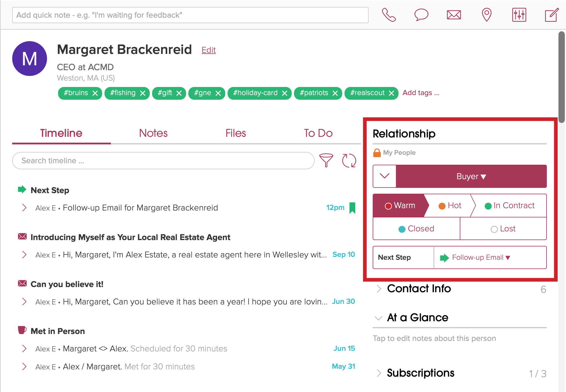Click the timeline filter funnel icon
The width and height of the screenshot is (566, 392).
coord(326,160)
